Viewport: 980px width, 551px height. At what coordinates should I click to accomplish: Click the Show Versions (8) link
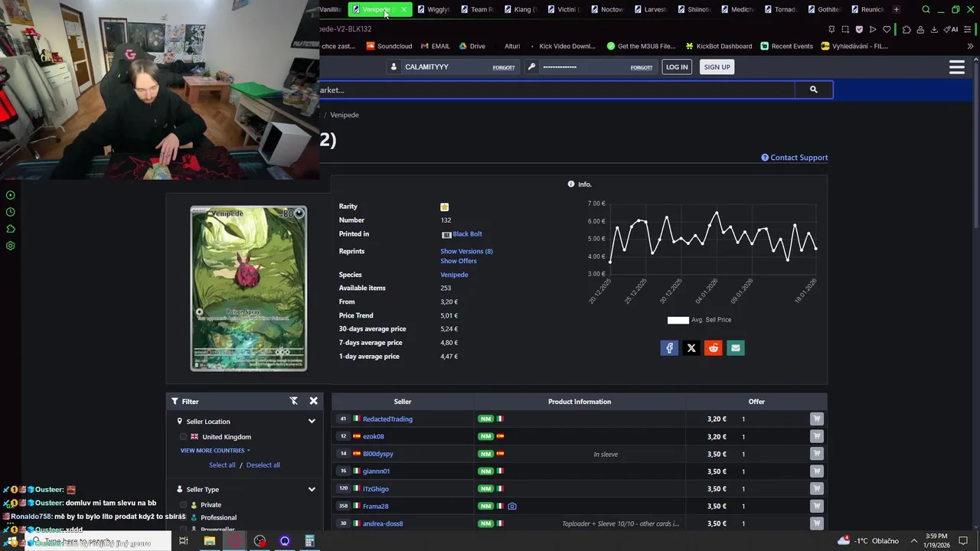coord(466,251)
